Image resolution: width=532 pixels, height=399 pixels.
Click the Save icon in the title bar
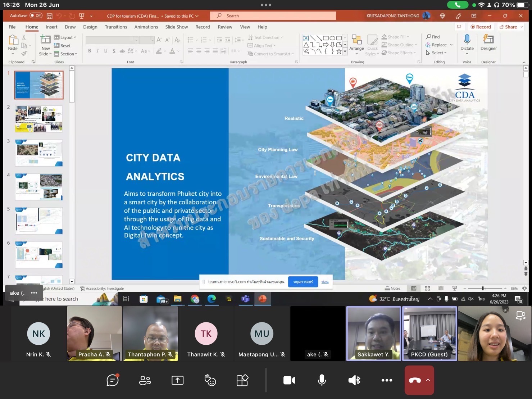pos(50,16)
